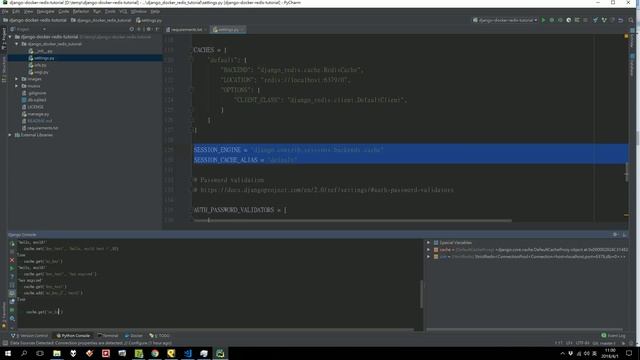Click the question mark help icon in console toolbar

tap(12, 276)
